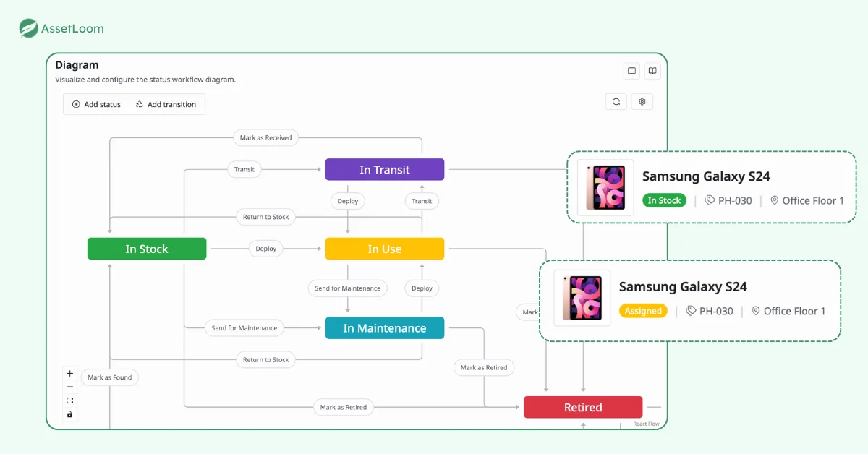Click PH-030 tag icon on In Stock card
This screenshot has width=868, height=454.
coord(710,200)
